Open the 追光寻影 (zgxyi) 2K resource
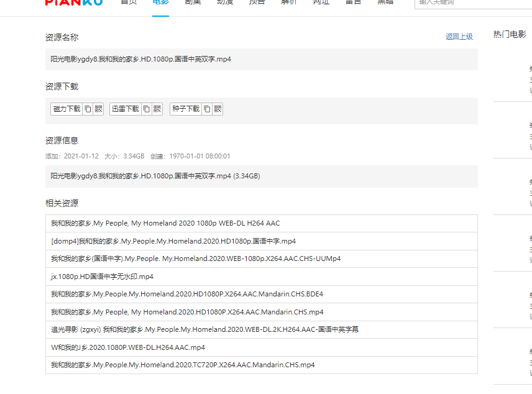532x394 pixels. click(x=262, y=329)
